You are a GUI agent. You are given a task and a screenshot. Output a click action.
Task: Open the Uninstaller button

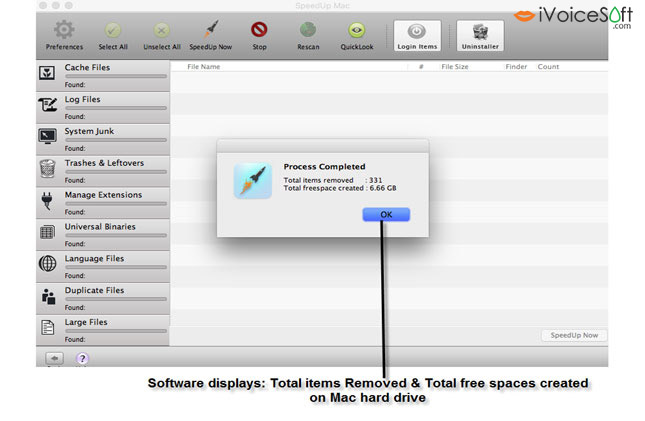pyautogui.click(x=480, y=36)
